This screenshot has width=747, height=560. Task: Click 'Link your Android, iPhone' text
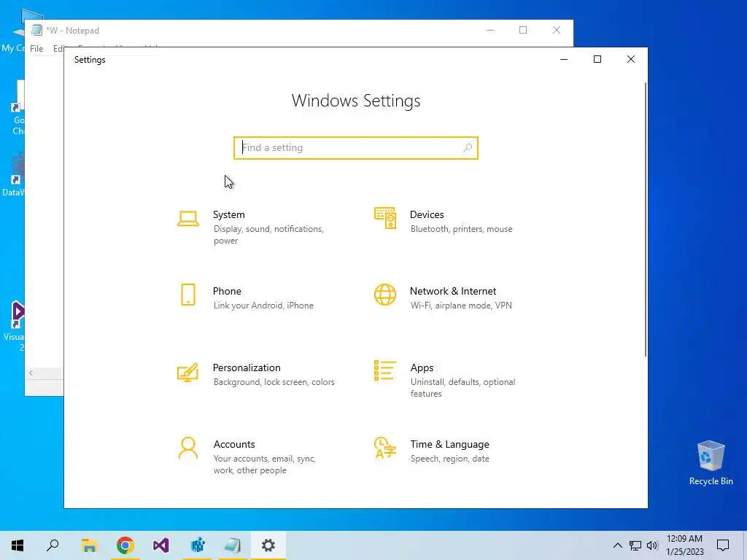[263, 306]
